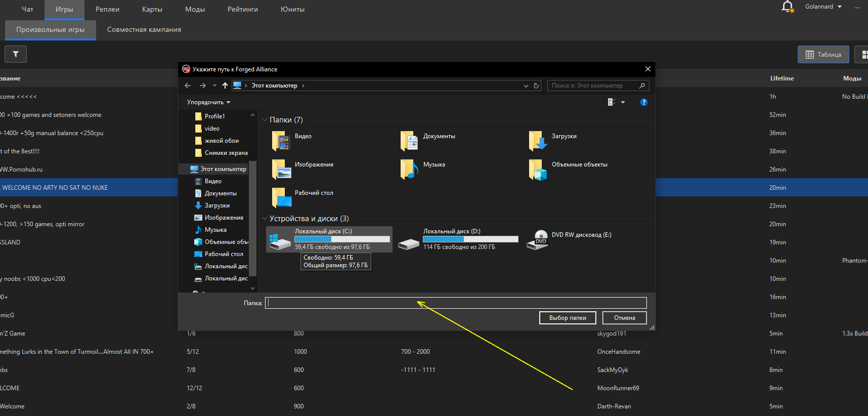
Task: Select Profile1 in the navigation tree
Action: click(214, 116)
